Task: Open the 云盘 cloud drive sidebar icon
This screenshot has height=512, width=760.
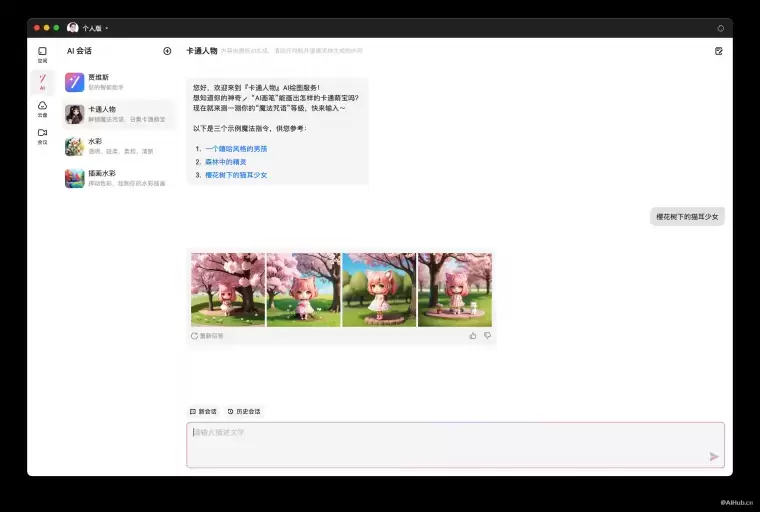Action: [42, 108]
